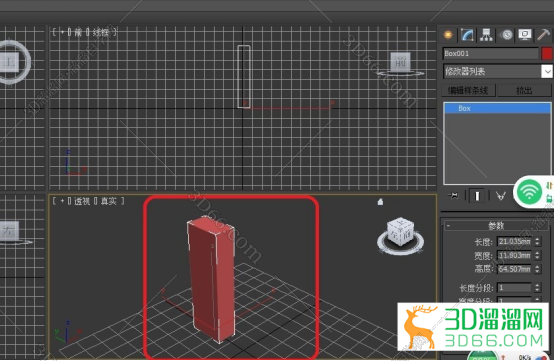Collapse the 参数 rollout header
This screenshot has width=554, height=361.
tap(496, 225)
